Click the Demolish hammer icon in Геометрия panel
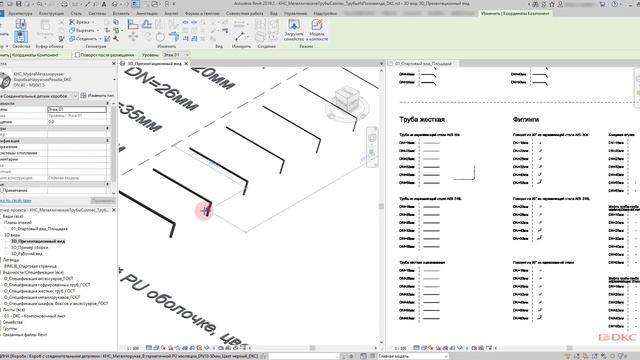 click(x=116, y=39)
